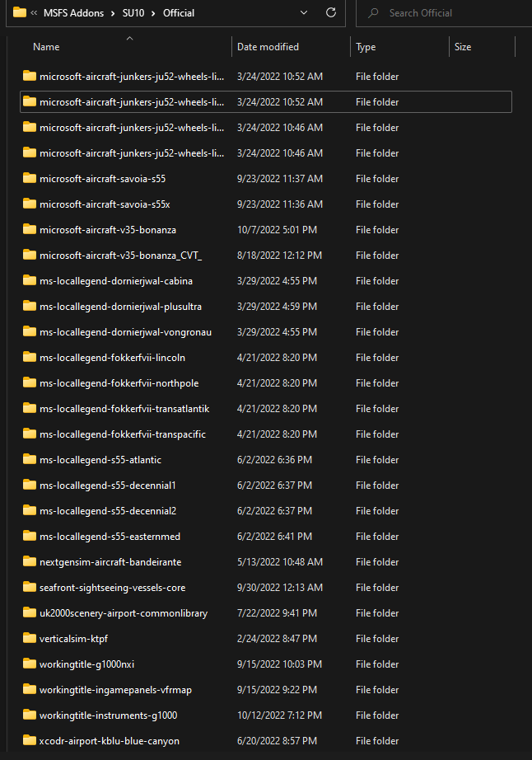The width and height of the screenshot is (532, 760).
Task: Click folder icon of verticalsim-ktpf
Action: pyautogui.click(x=30, y=638)
